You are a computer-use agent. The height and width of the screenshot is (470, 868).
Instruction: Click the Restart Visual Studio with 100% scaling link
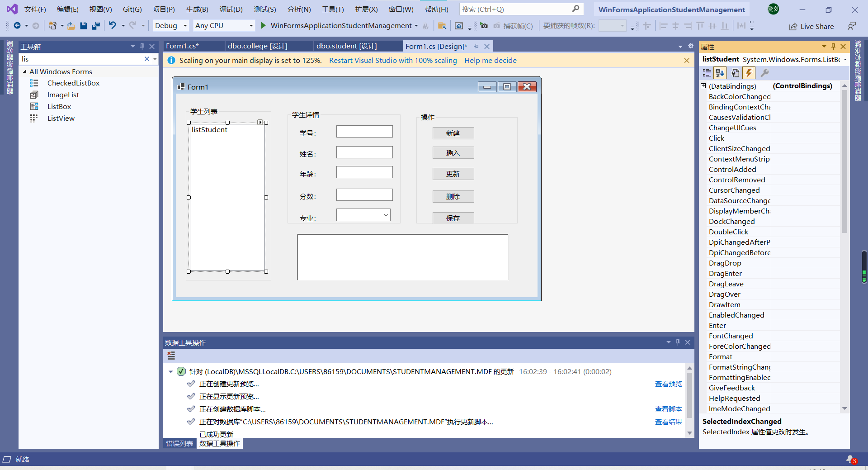pyautogui.click(x=393, y=60)
